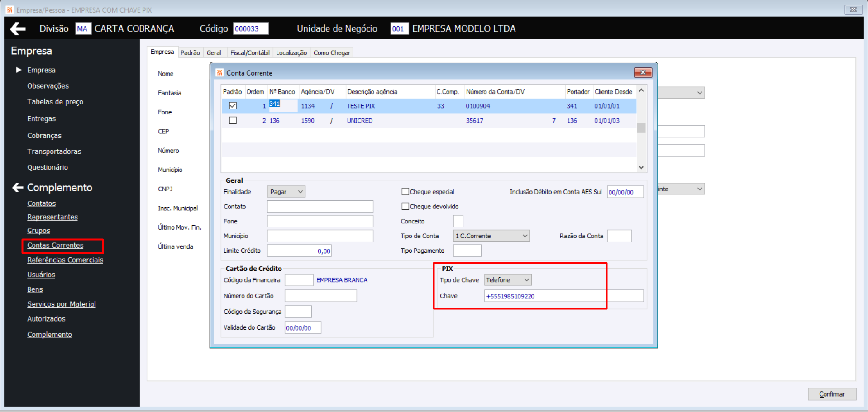The image size is (868, 412).
Task: Open Bens link in sidebar
Action: tap(35, 289)
